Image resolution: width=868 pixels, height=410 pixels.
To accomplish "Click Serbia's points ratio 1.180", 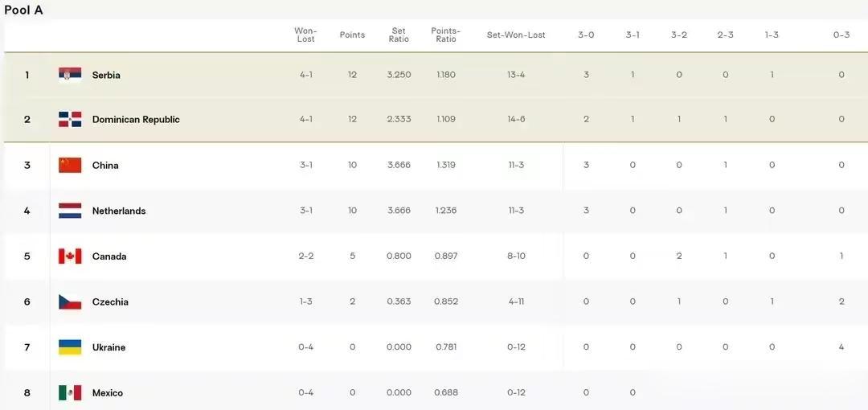I will [x=445, y=75].
